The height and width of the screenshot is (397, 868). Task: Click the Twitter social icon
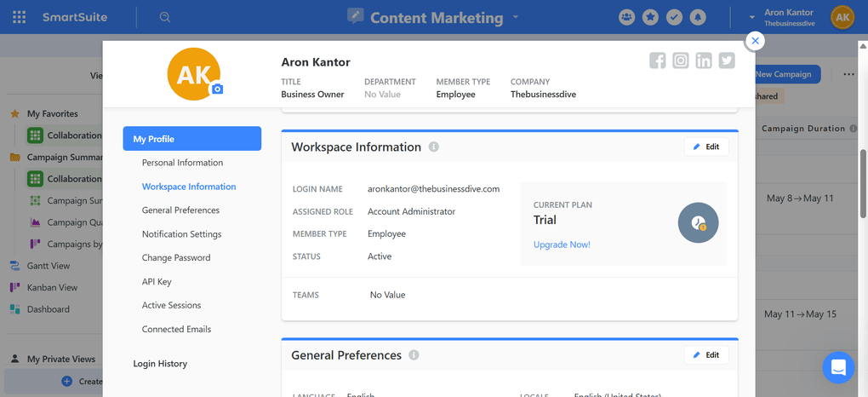coord(727,60)
